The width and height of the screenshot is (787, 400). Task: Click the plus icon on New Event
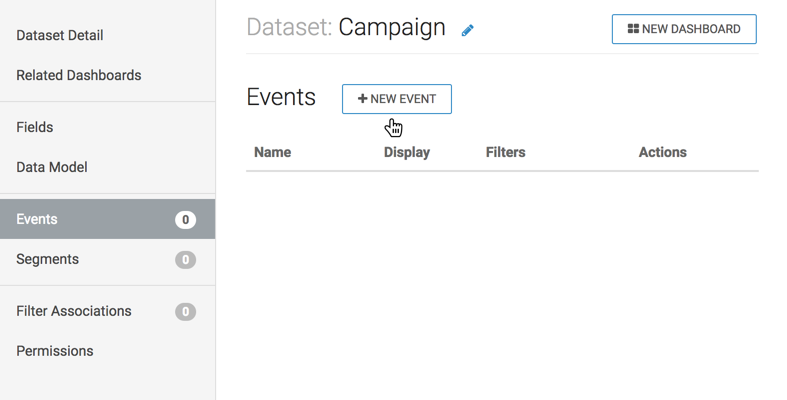(362, 99)
